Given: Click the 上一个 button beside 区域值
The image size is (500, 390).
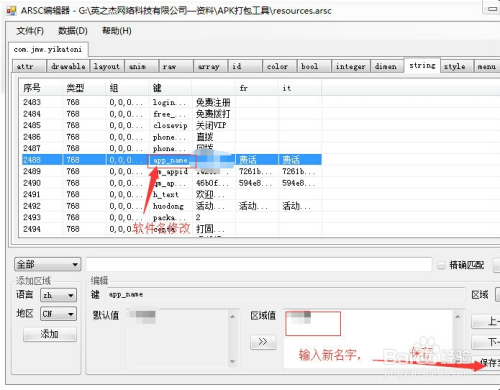Looking at the screenshot, I should (x=486, y=321).
